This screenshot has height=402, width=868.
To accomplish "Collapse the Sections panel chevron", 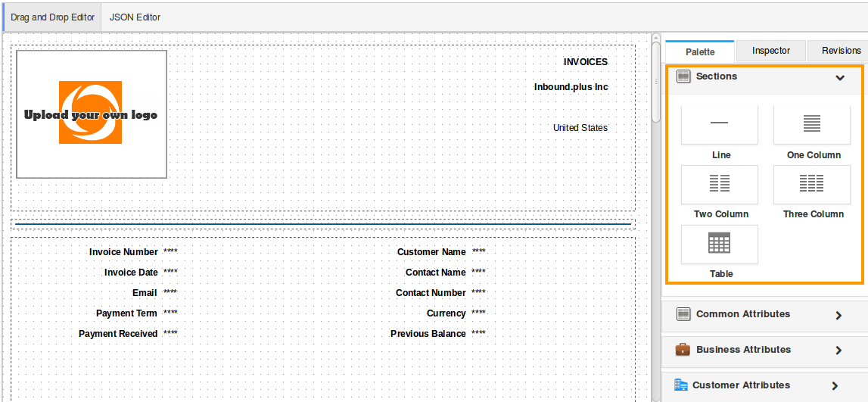I will (840, 77).
